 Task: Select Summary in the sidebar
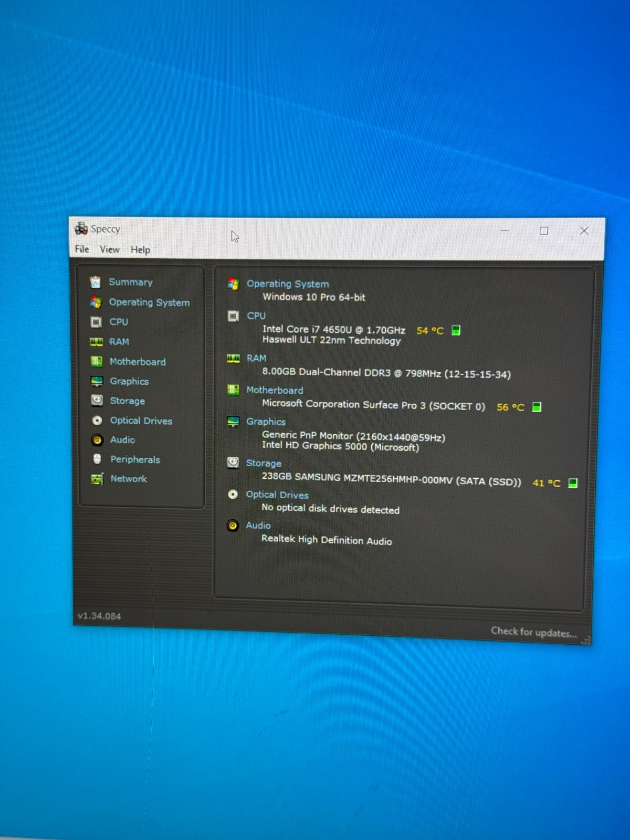click(x=131, y=282)
